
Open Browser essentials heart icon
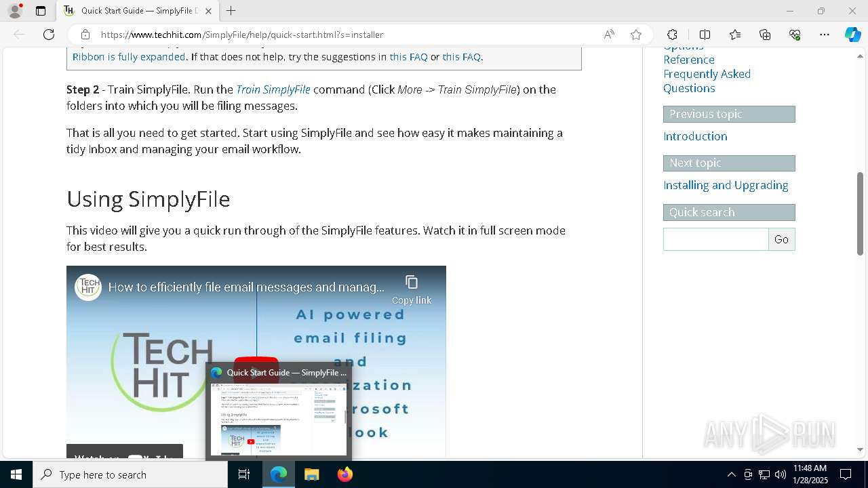(x=795, y=35)
